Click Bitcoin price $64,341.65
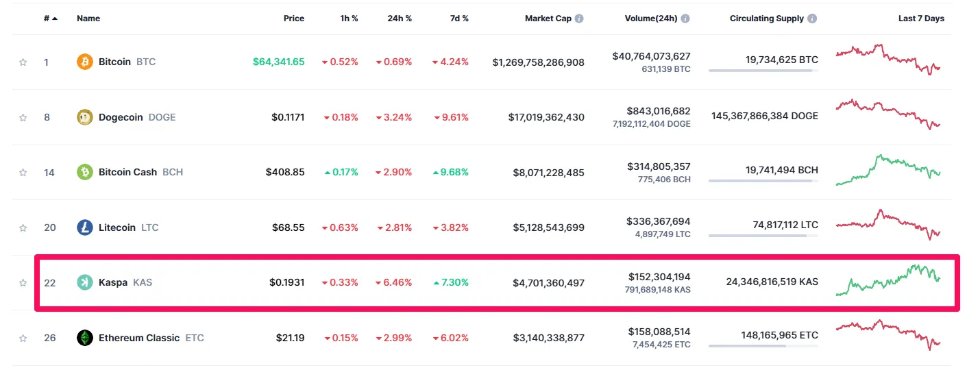Screen dimensions: 980x370 [279, 62]
